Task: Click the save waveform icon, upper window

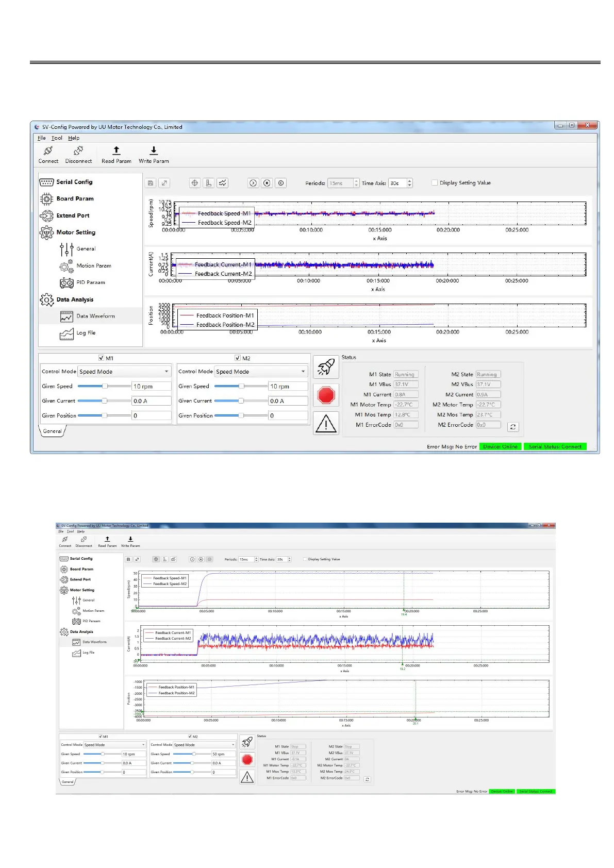Action: 150,183
